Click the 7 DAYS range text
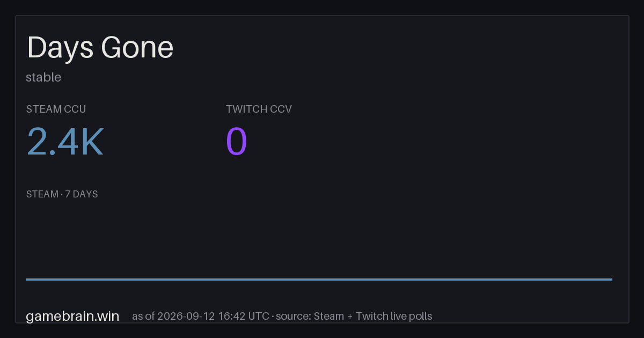The width and height of the screenshot is (644, 338). (x=82, y=194)
